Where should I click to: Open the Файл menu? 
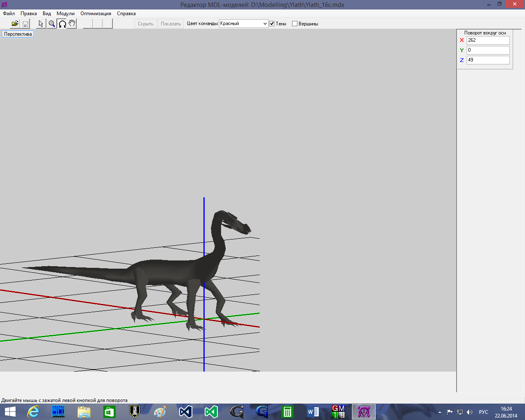9,14
